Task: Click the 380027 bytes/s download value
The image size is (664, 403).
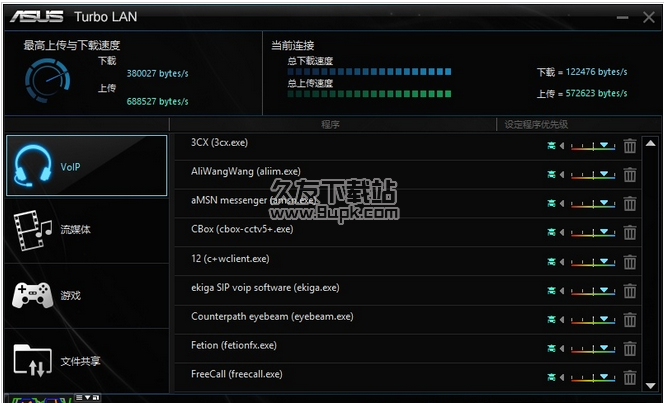Action: [158, 74]
